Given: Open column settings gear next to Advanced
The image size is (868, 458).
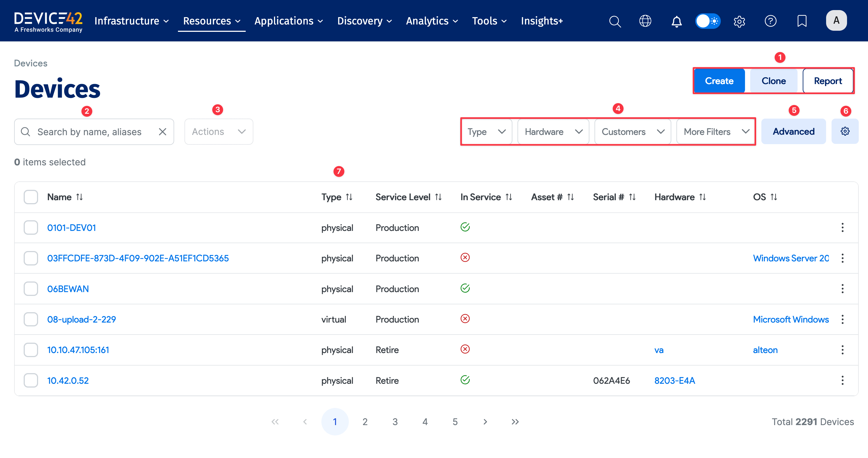Looking at the screenshot, I should [x=845, y=131].
